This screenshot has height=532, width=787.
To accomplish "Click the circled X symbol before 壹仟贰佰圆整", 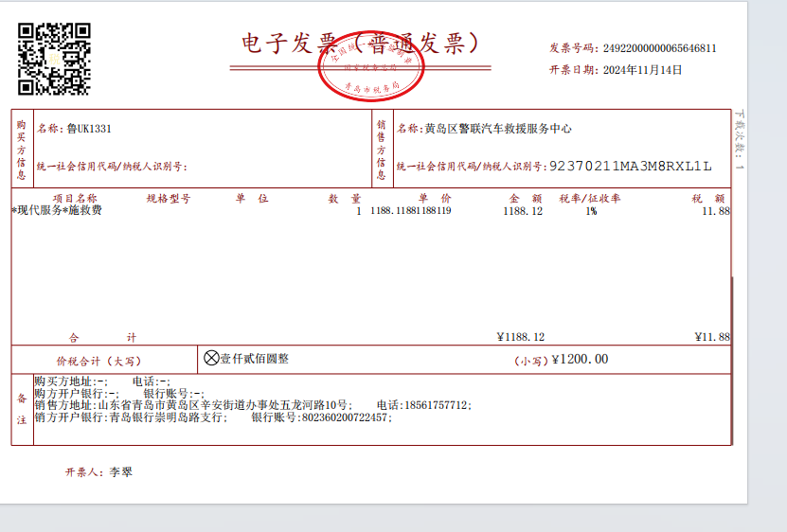I will pyautogui.click(x=211, y=359).
